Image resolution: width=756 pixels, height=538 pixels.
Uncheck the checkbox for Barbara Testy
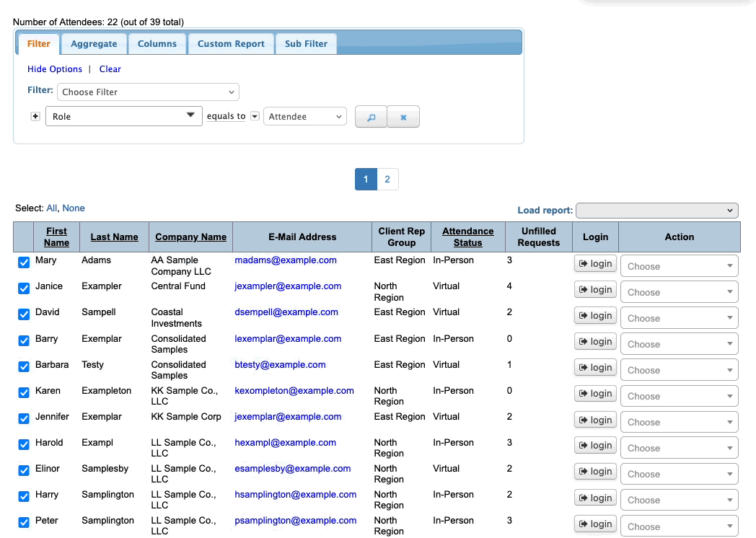coord(24,367)
